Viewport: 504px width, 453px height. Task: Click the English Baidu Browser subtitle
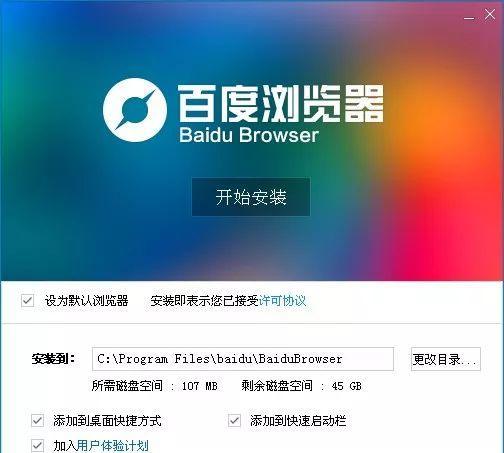tap(249, 135)
